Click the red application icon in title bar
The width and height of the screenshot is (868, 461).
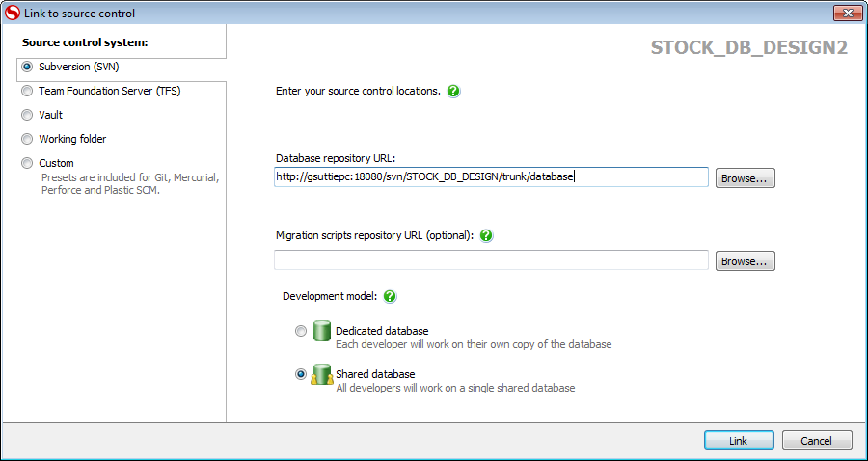[12, 13]
